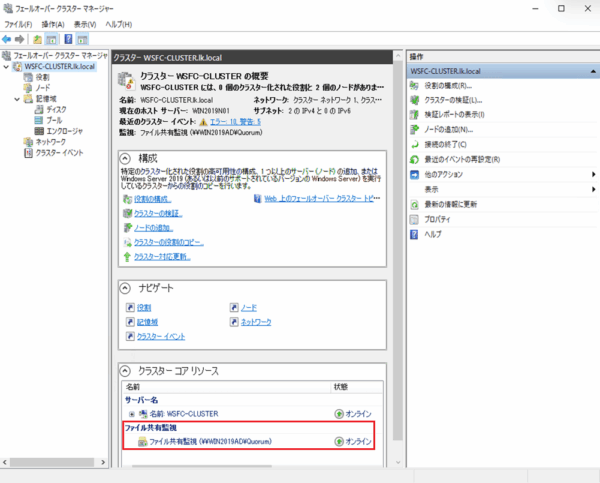Open the ファイル(F) menu
The height and width of the screenshot is (483, 600).
coord(18,24)
